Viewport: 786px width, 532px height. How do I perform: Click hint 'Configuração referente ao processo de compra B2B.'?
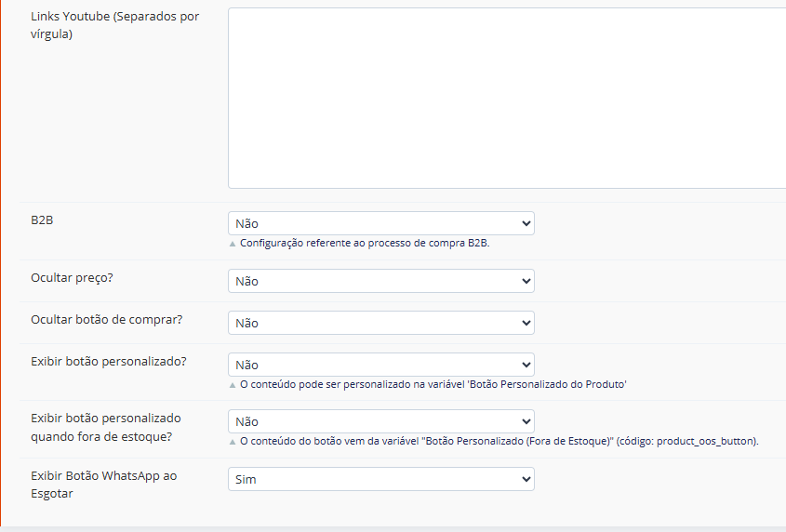click(x=365, y=243)
